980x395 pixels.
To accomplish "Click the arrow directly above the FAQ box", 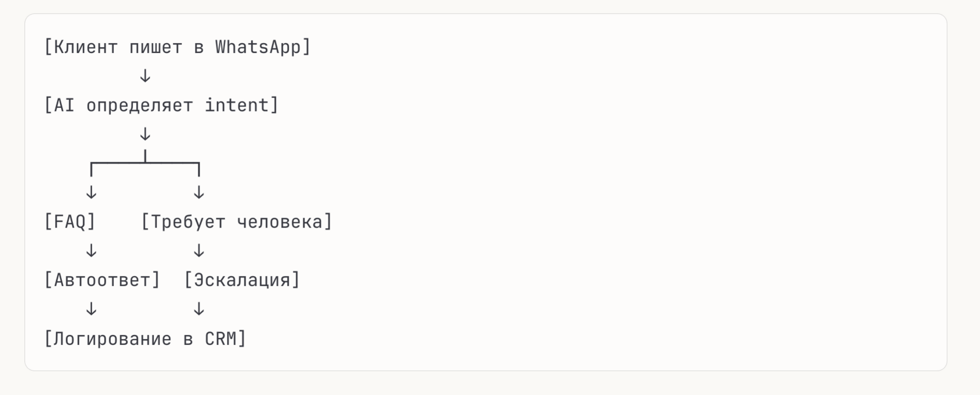I will click(92, 193).
